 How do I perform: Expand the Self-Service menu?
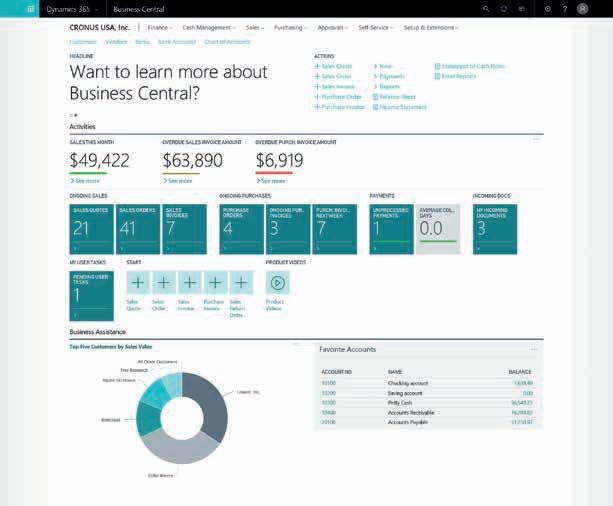click(x=375, y=27)
